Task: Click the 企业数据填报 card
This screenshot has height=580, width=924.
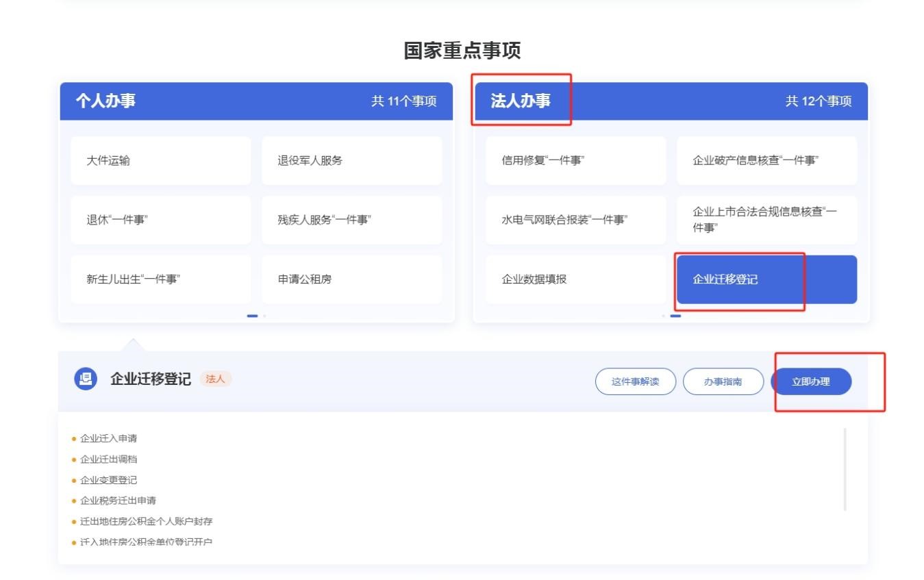Action: (575, 279)
